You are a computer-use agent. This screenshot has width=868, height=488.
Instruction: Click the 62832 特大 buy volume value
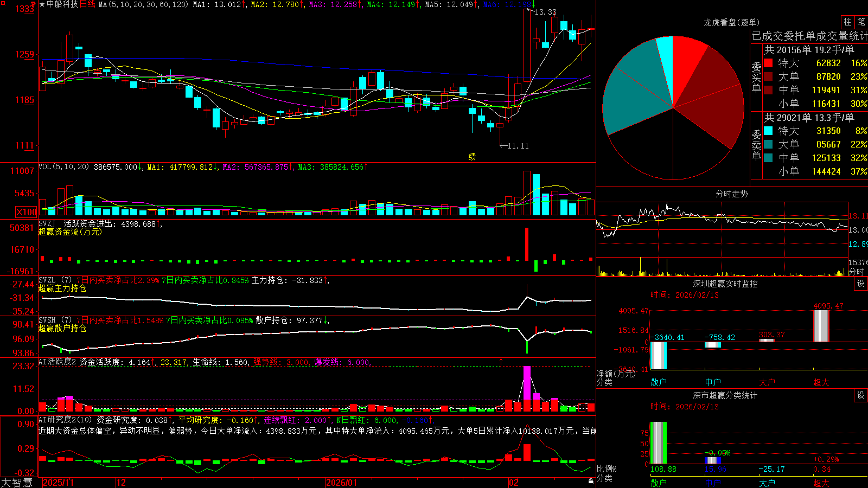tap(828, 63)
